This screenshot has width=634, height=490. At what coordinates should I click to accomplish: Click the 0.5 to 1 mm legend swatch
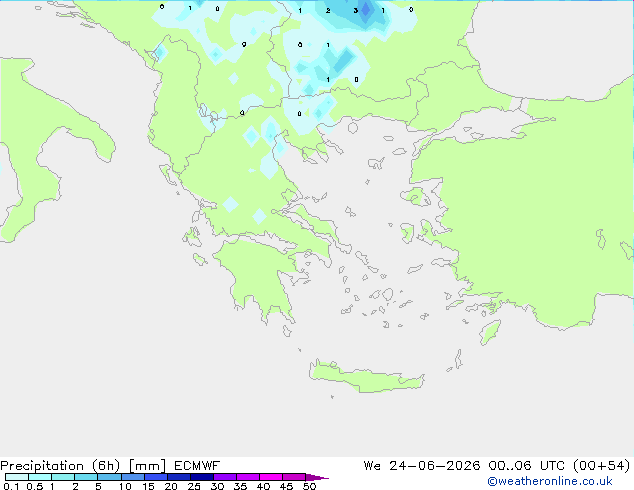(40, 477)
